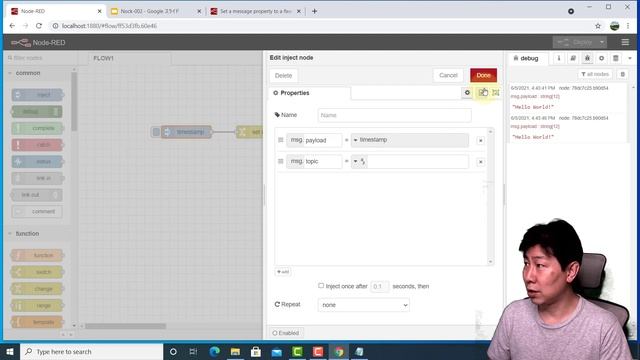
Task: Open the msg.topic value type dropdown
Action: [x=359, y=162]
